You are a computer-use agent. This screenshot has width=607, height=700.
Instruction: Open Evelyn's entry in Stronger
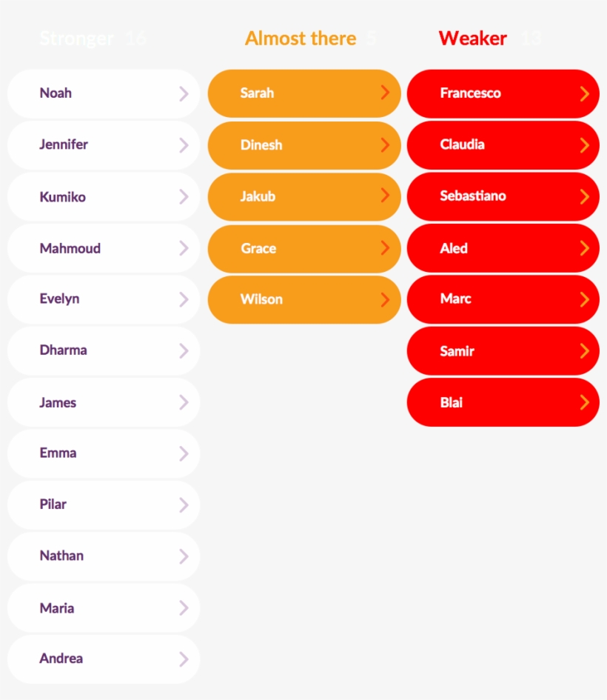pos(103,299)
